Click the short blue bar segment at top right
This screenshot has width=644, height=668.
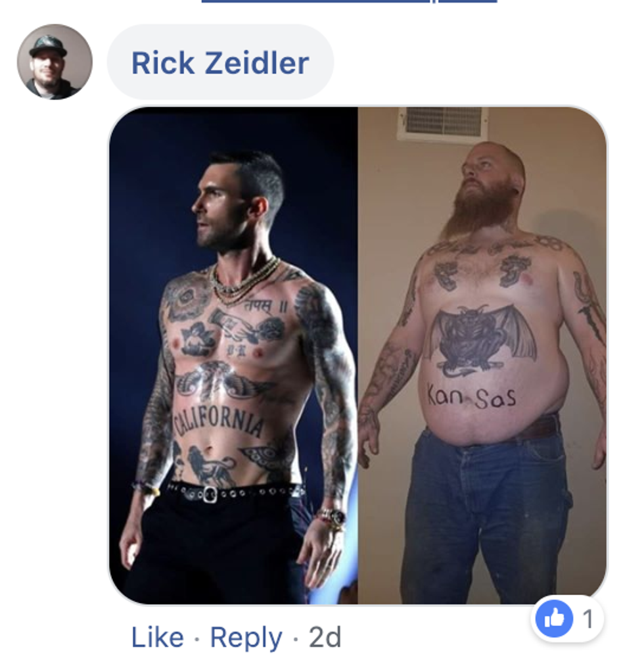(x=468, y=1)
